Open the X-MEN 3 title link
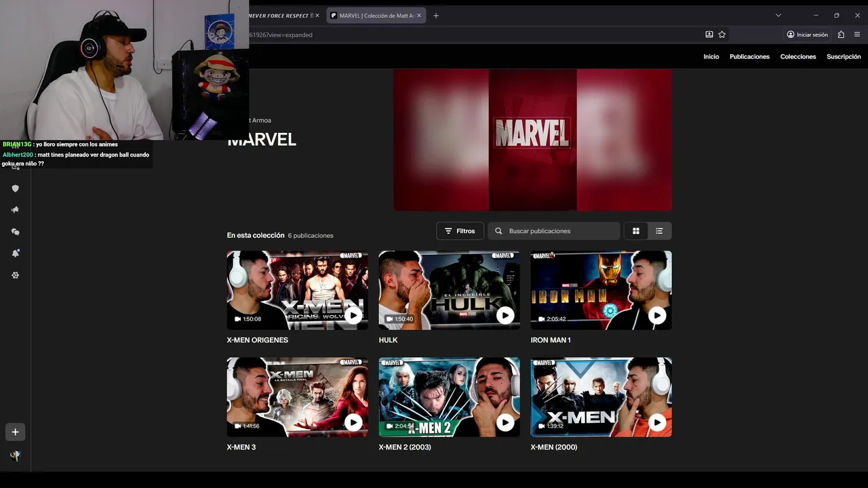Viewport: 868px width, 488px height. pos(241,447)
